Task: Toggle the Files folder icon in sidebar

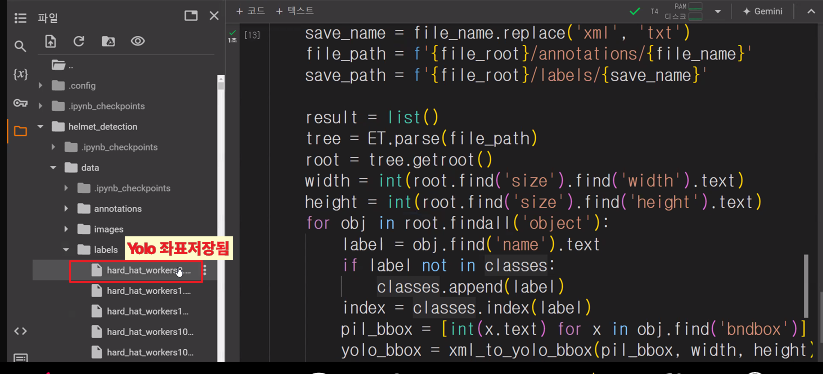Action: pos(20,131)
